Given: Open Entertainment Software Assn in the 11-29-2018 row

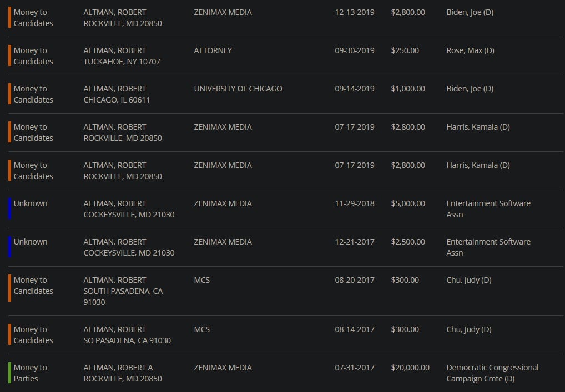Looking at the screenshot, I should 488,209.
